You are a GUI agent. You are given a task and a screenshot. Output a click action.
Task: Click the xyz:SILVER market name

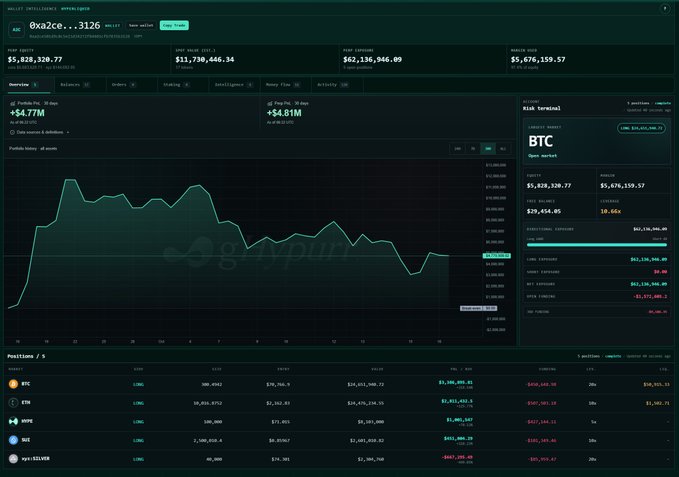pyautogui.click(x=36, y=458)
